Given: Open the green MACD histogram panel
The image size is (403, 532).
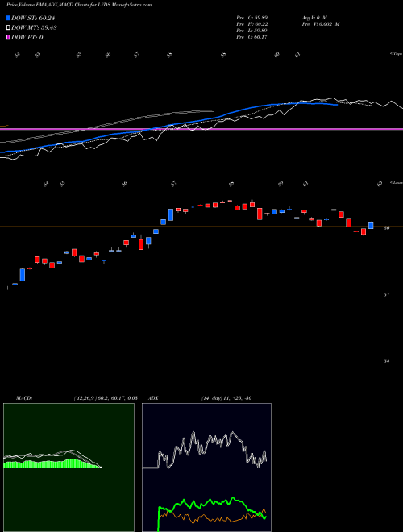Looking at the screenshot, I should [x=69, y=468].
